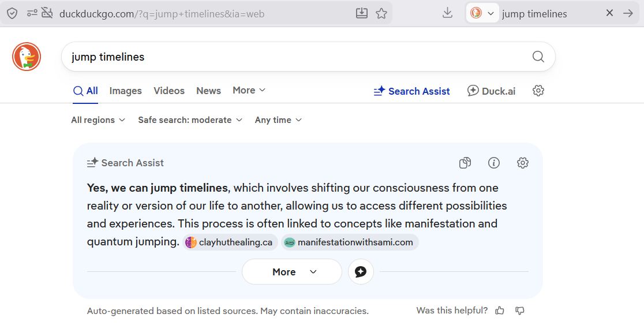
Task: Click the chat follow-up icon button
Action: [361, 271]
